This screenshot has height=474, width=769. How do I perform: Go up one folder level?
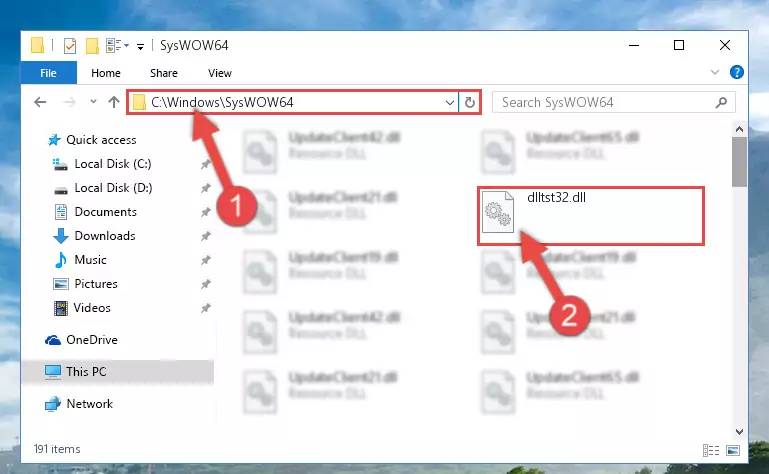coord(114,102)
